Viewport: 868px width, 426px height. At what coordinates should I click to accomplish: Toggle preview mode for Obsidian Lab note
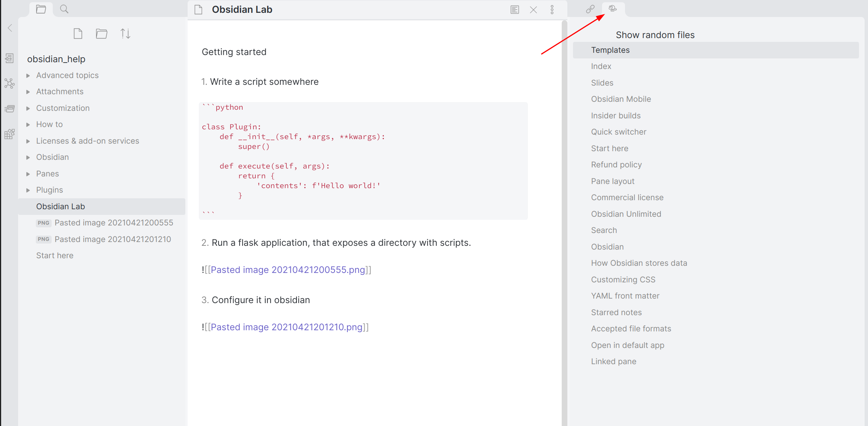[x=515, y=10]
